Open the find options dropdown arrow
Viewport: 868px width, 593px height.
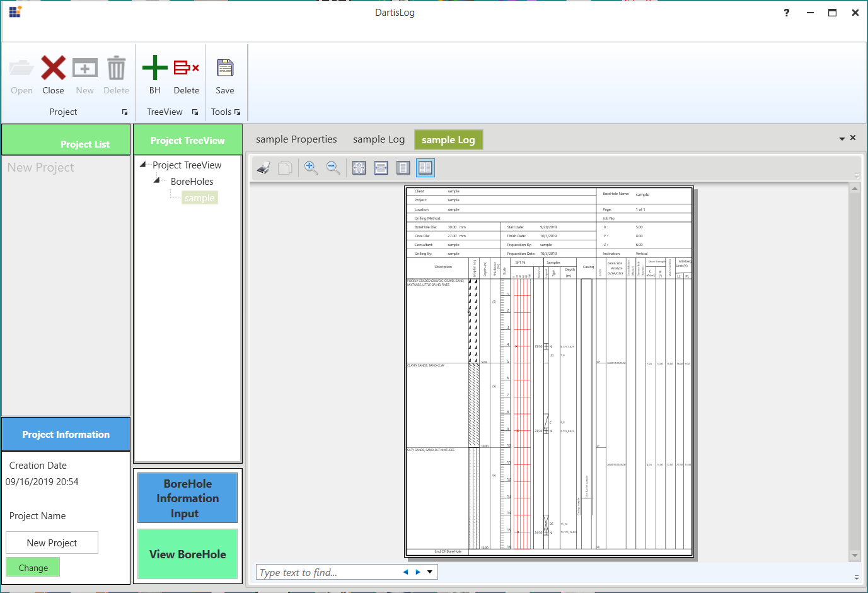[430, 572]
